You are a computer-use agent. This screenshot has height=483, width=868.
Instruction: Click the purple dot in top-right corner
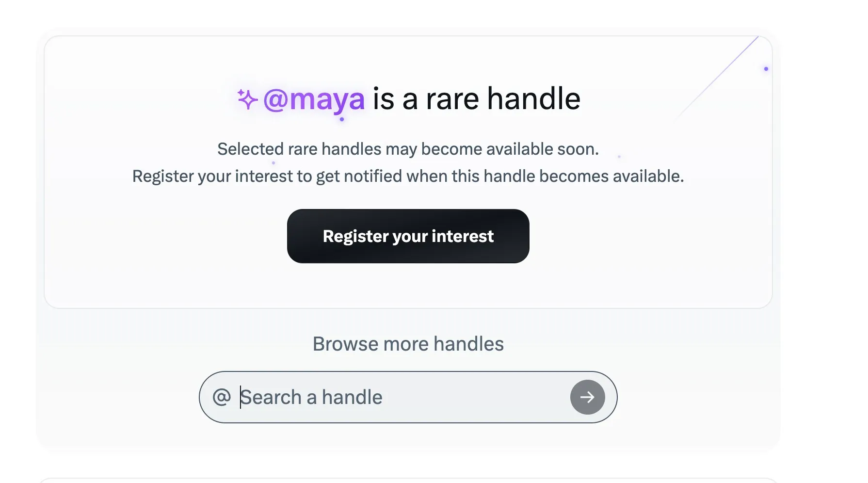click(766, 69)
